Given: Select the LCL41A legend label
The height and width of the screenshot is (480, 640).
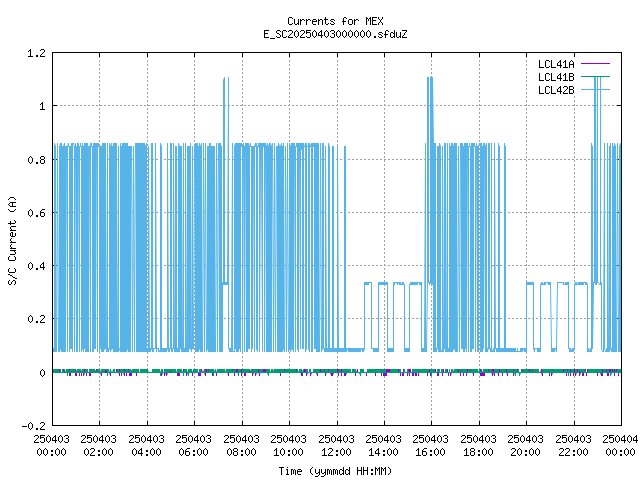Looking at the screenshot, I should [x=556, y=64].
